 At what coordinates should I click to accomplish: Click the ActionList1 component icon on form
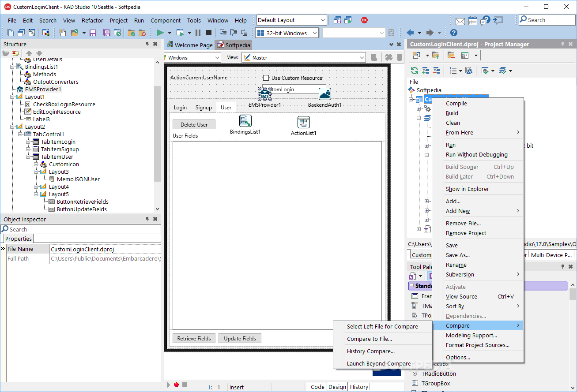tap(304, 122)
